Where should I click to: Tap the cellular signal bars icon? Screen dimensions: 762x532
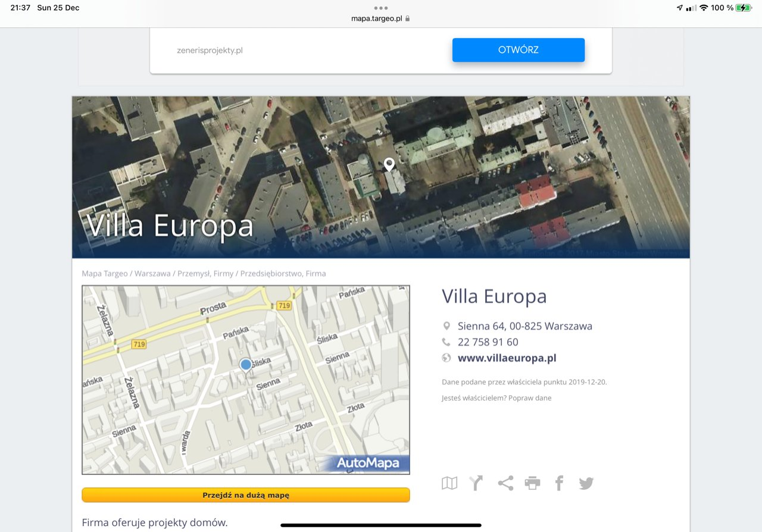click(691, 8)
